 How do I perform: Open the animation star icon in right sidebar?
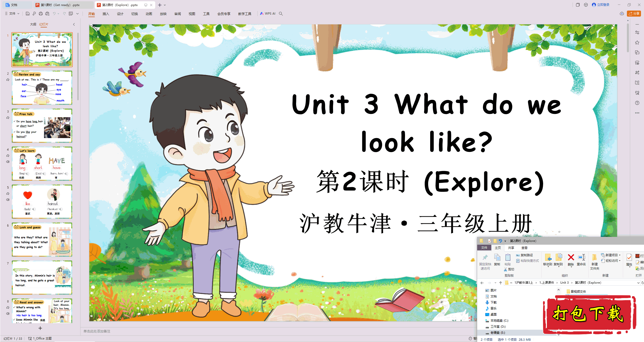(x=637, y=42)
